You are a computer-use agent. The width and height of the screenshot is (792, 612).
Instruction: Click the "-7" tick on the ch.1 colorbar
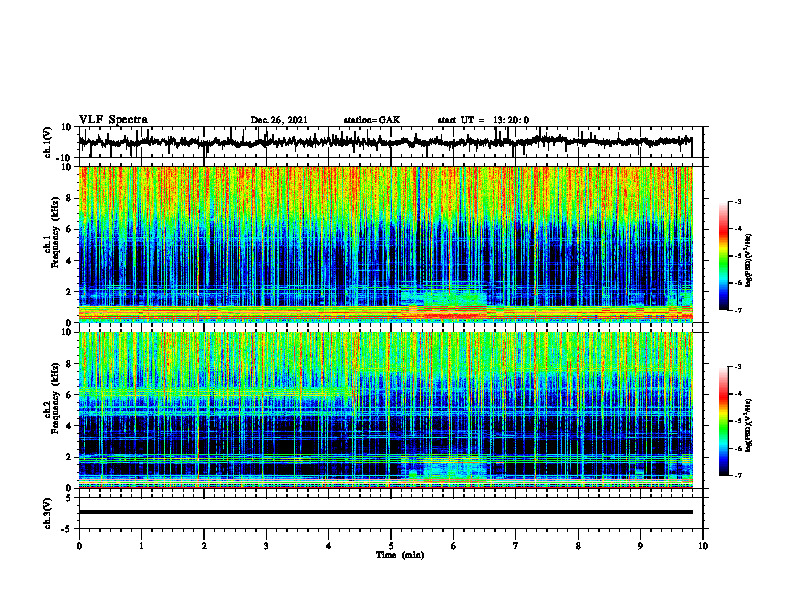point(737,310)
